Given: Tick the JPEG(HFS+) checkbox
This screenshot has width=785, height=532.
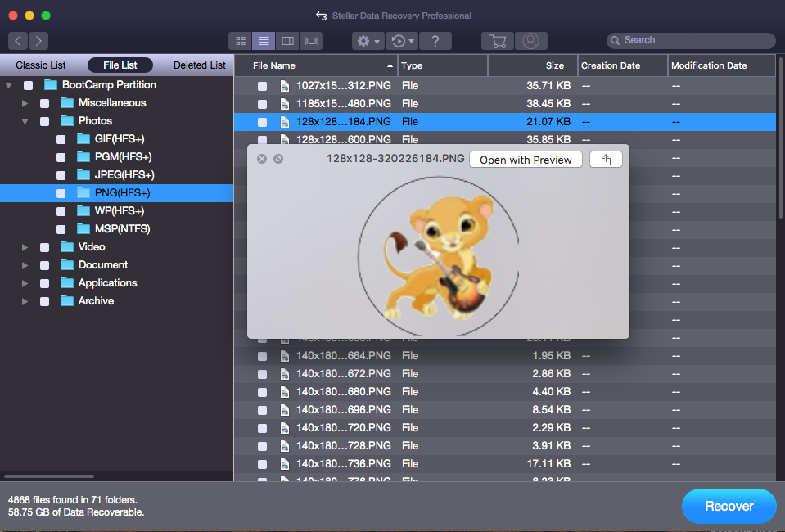Looking at the screenshot, I should click(61, 176).
